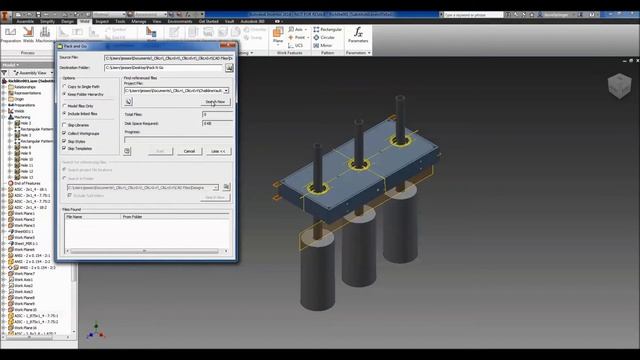Open the Inspect ribbon tab
This screenshot has height=360, width=640.
(102, 21)
